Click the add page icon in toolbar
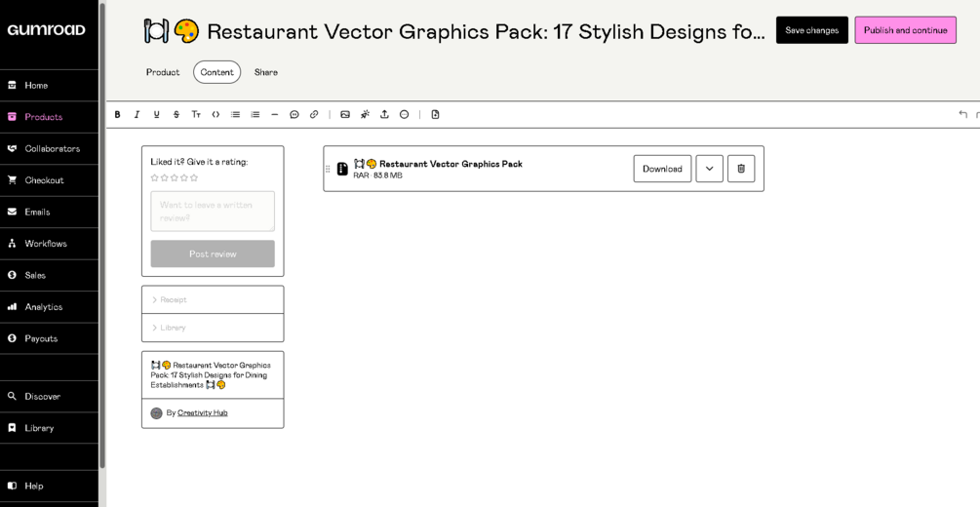Screen dimensions: 980x507 coord(436,114)
